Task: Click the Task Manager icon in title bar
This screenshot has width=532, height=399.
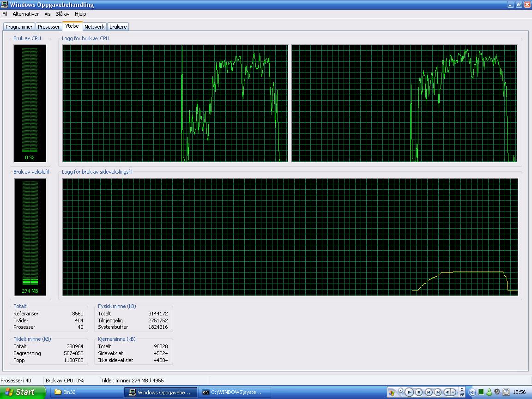Action: pyautogui.click(x=5, y=5)
